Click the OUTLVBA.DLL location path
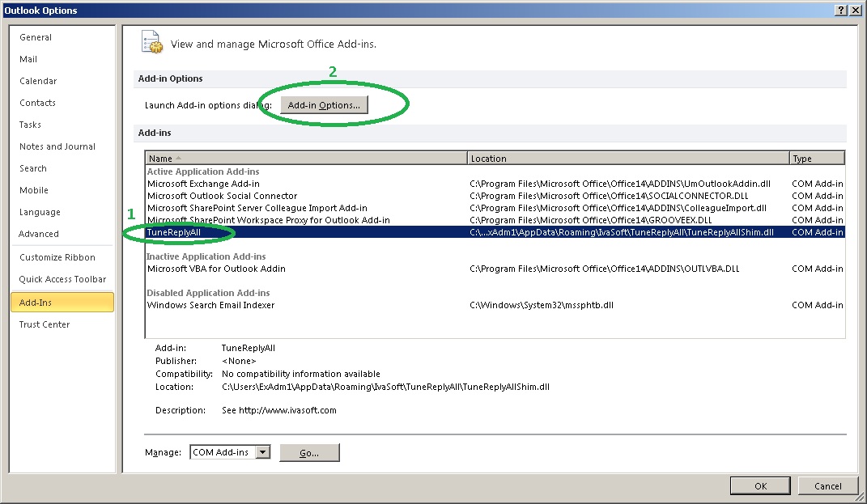Viewport: 867px width, 504px height. coord(605,269)
